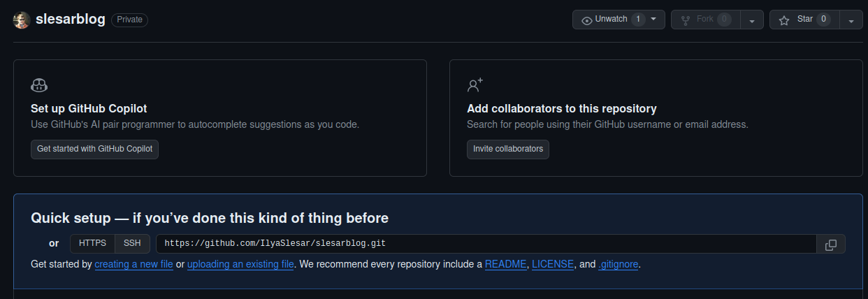Image resolution: width=868 pixels, height=299 pixels.
Task: Click the repository URL text field
Action: 486,244
